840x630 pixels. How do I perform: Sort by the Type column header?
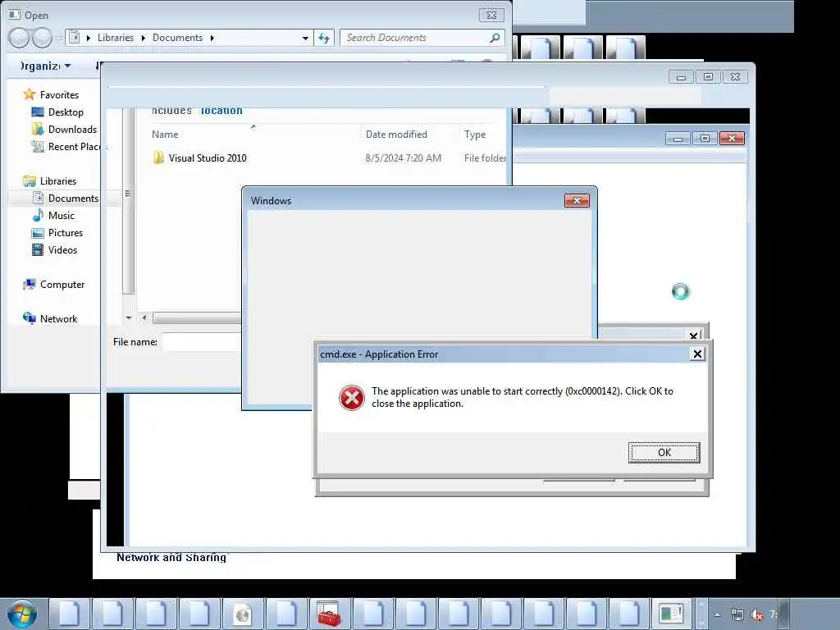pyautogui.click(x=475, y=135)
